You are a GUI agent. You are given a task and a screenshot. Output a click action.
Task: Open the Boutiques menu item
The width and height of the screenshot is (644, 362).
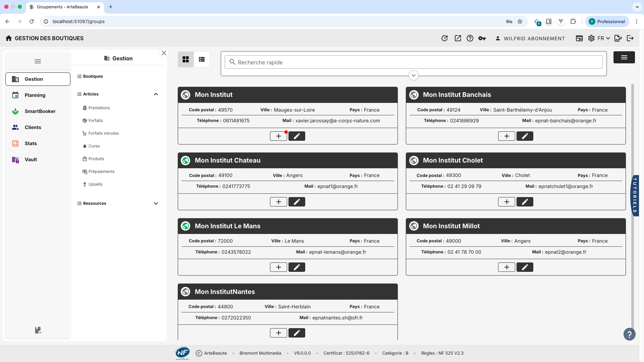(93, 76)
